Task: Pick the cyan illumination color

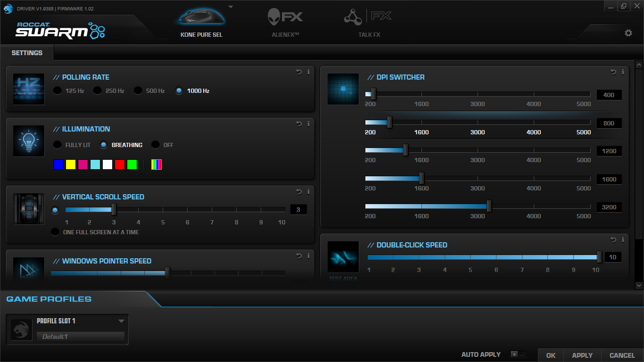Action: coord(95,165)
